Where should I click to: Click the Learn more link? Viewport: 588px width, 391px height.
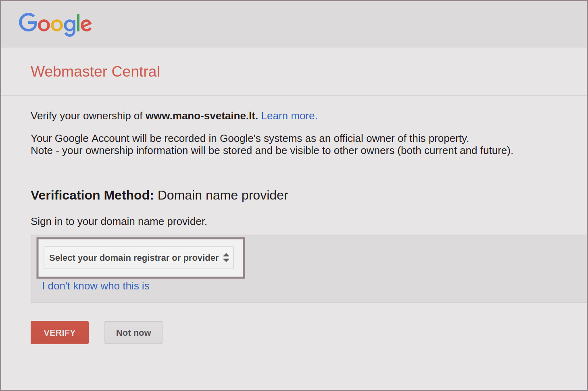pos(289,116)
